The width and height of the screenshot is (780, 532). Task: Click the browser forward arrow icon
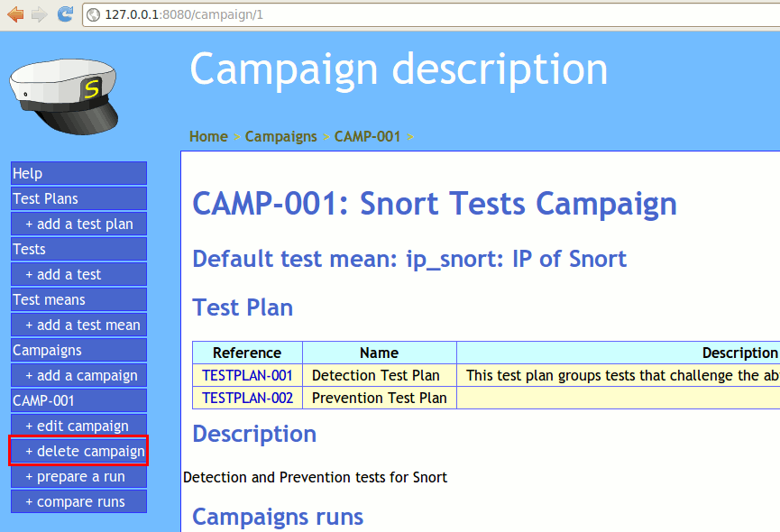(39, 14)
